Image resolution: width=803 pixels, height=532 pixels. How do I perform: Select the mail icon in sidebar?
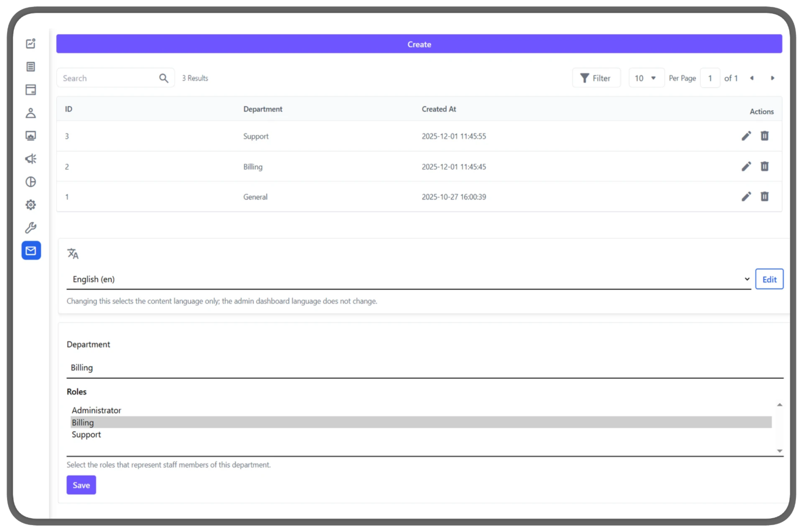click(x=30, y=250)
